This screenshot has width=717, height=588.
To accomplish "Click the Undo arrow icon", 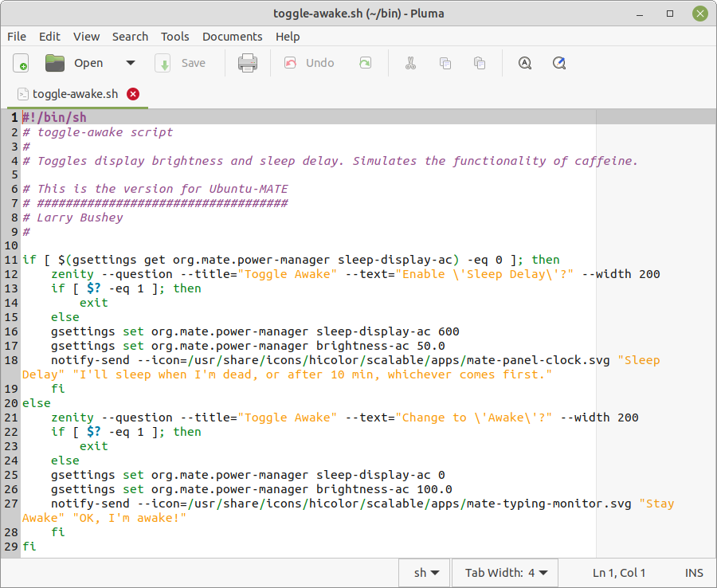I will (290, 63).
